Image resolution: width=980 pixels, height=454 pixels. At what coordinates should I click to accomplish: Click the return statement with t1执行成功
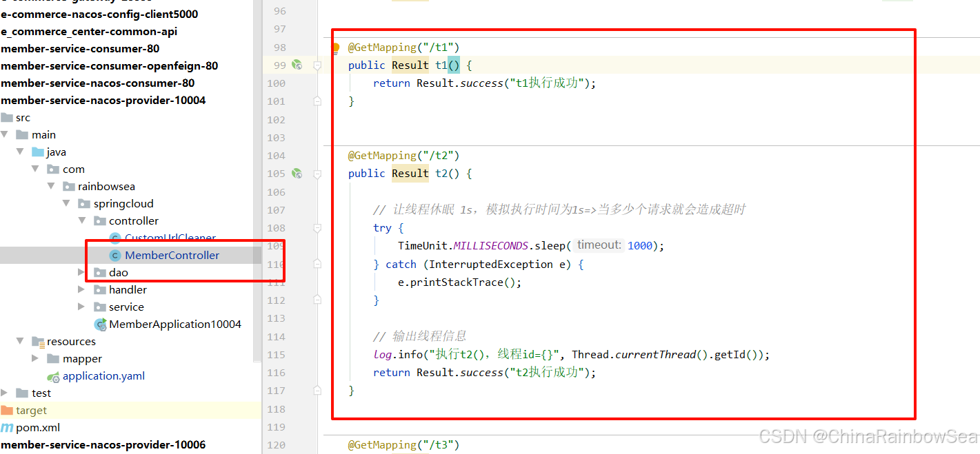[x=484, y=83]
